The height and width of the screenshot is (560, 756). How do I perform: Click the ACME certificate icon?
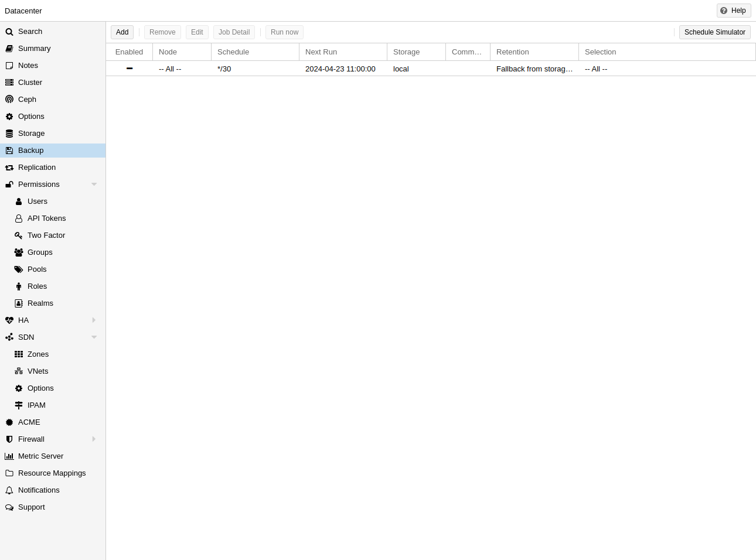coord(9,422)
